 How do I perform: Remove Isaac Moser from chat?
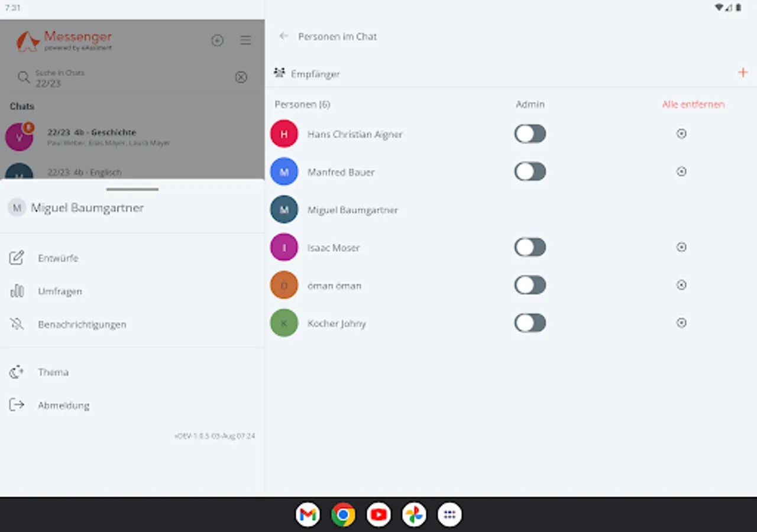coord(681,247)
